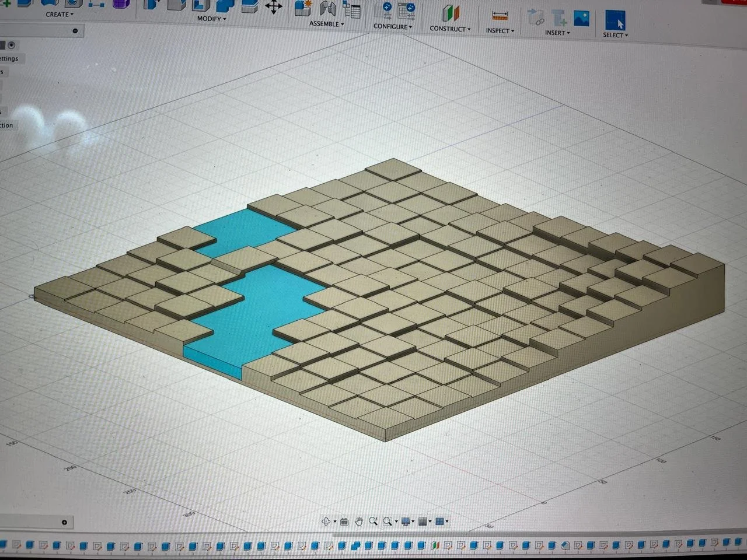Click the Grid and Snaps icon

click(x=423, y=521)
